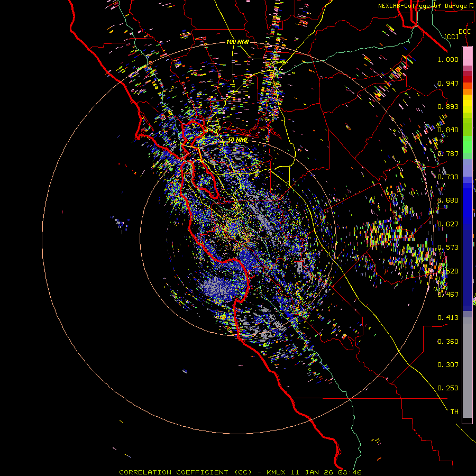Click the 0.680 legend value
The height and width of the screenshot is (476, 476).
(448, 200)
